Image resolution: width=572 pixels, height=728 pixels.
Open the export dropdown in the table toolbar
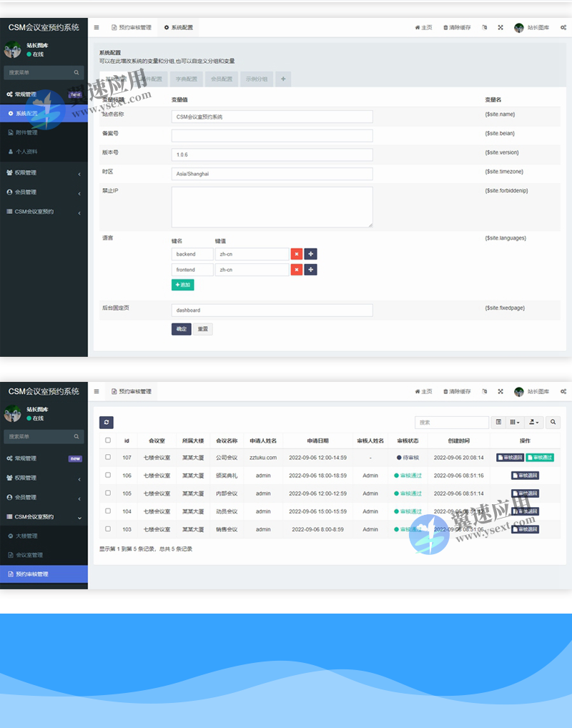tap(534, 423)
